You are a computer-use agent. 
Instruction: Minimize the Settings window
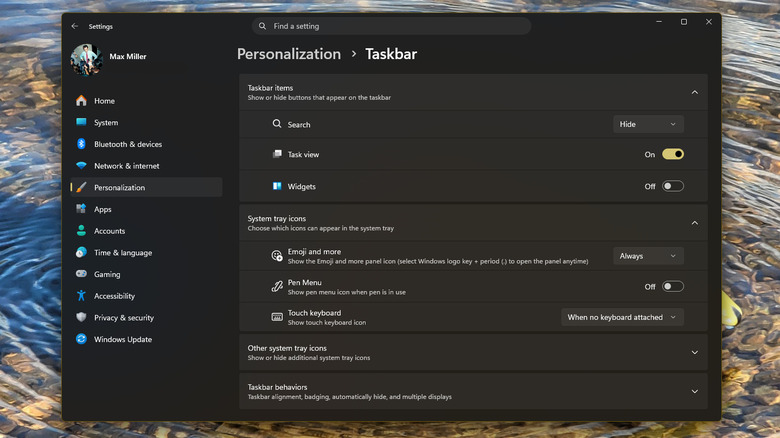click(659, 22)
